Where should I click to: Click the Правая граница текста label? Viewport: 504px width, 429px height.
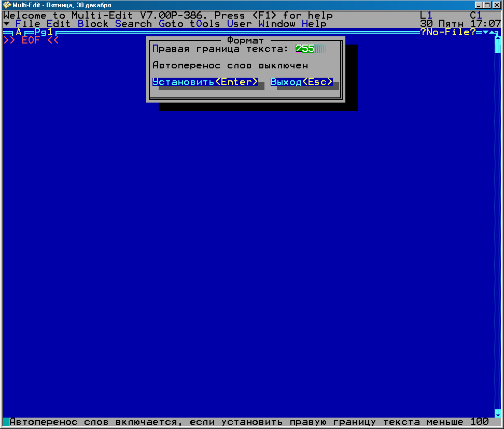[220, 49]
